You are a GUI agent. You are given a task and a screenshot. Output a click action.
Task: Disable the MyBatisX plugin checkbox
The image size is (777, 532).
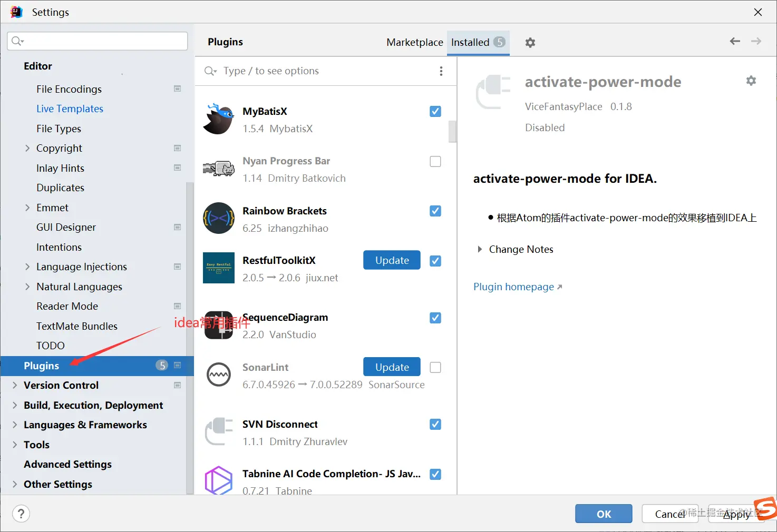(435, 111)
